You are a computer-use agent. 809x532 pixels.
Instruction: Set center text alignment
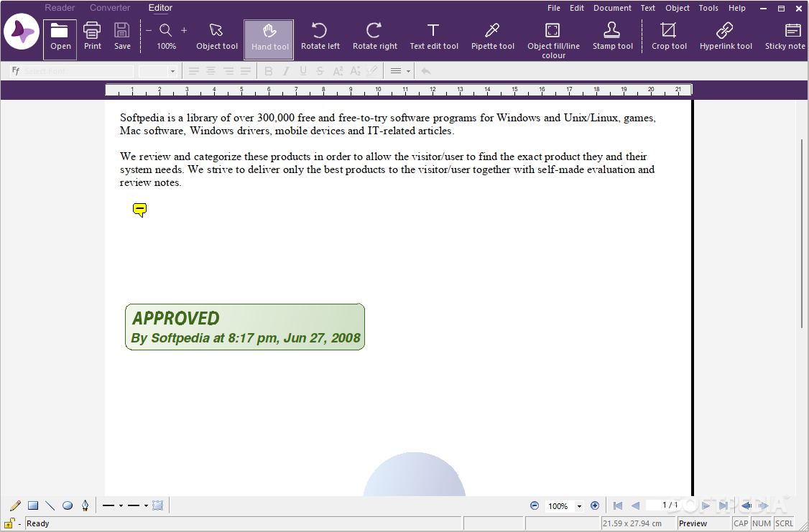tap(211, 71)
